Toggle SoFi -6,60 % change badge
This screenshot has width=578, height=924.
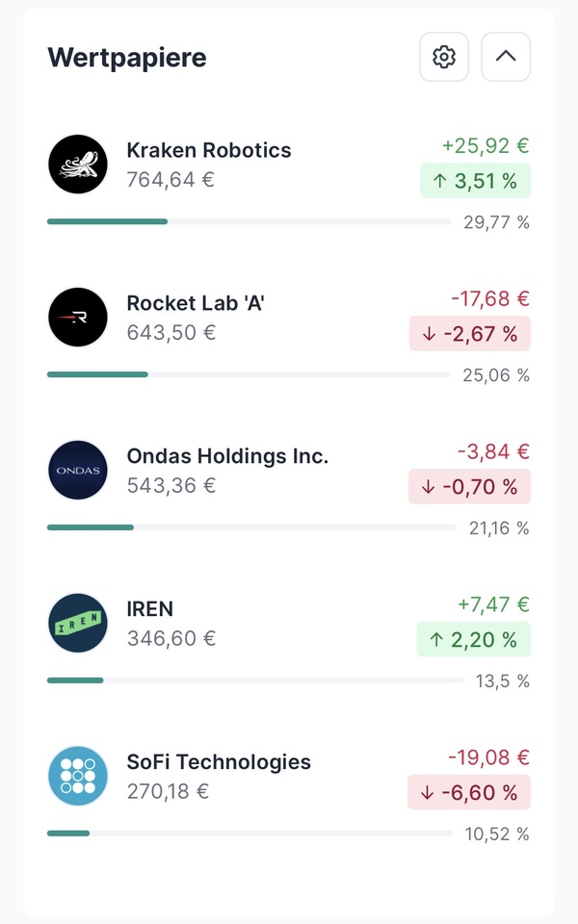coord(470,793)
